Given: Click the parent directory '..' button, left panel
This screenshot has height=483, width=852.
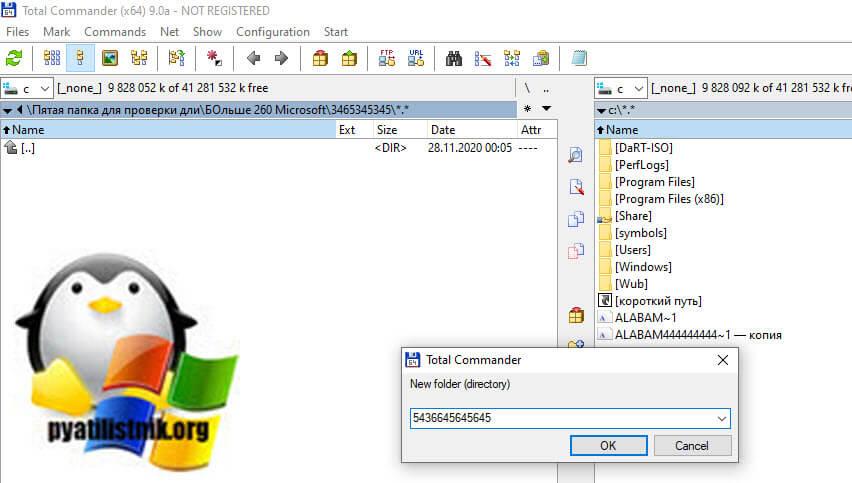Looking at the screenshot, I should point(546,88).
